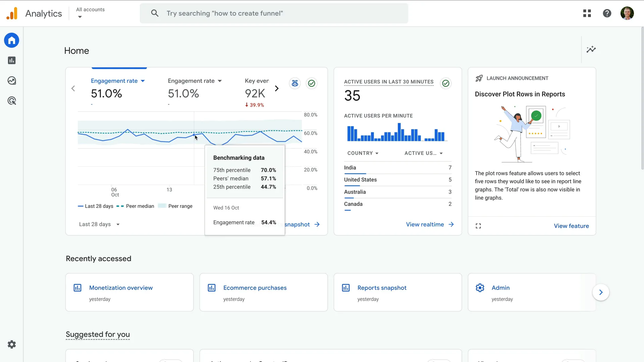Image resolution: width=644 pixels, height=362 pixels.
Task: Click the benchmarking medal icon on the metrics card
Action: 295,83
